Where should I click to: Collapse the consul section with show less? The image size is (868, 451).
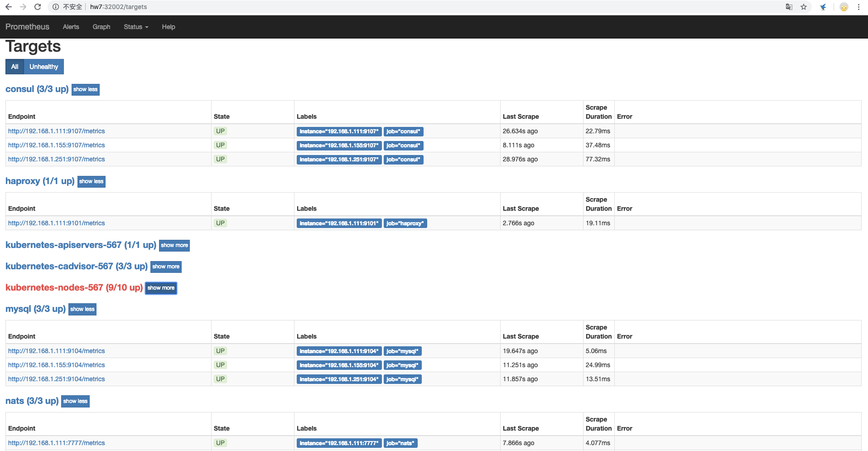pyautogui.click(x=86, y=89)
